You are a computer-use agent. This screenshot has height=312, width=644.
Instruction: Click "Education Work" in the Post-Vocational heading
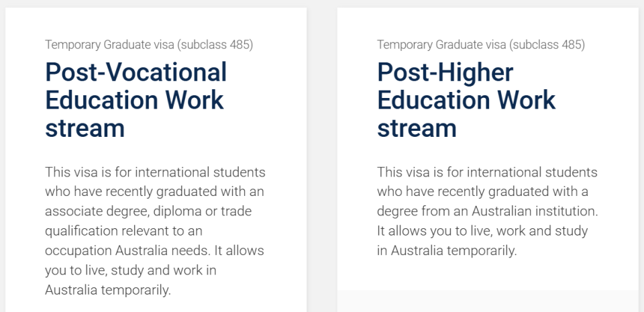[x=134, y=100]
